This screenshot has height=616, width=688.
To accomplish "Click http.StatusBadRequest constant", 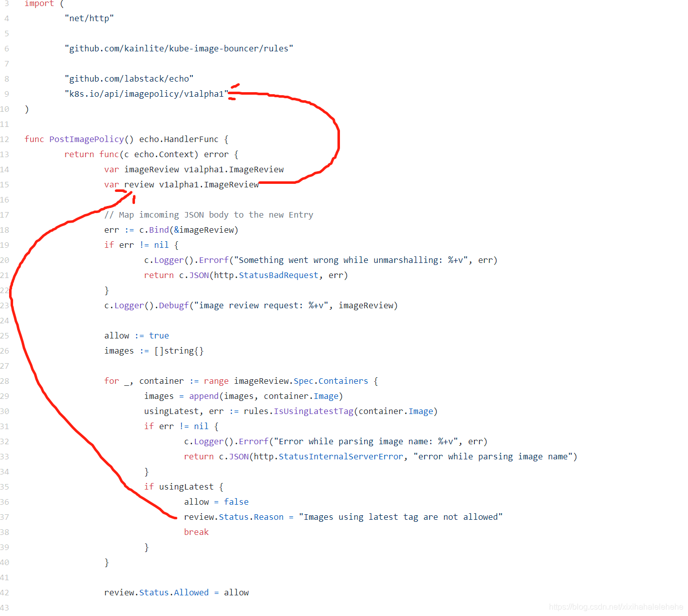I will coord(266,275).
